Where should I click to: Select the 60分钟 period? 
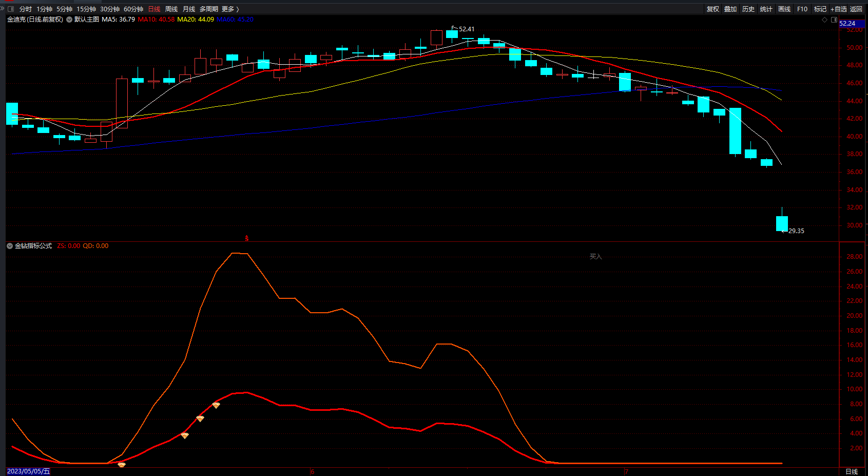[133, 9]
